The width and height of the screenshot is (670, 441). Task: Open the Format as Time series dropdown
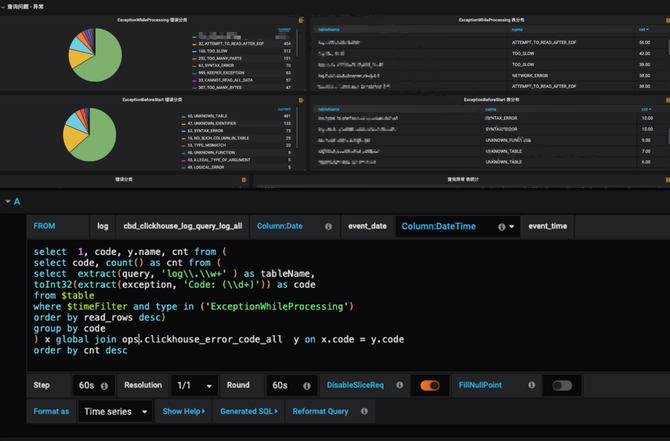click(x=116, y=411)
